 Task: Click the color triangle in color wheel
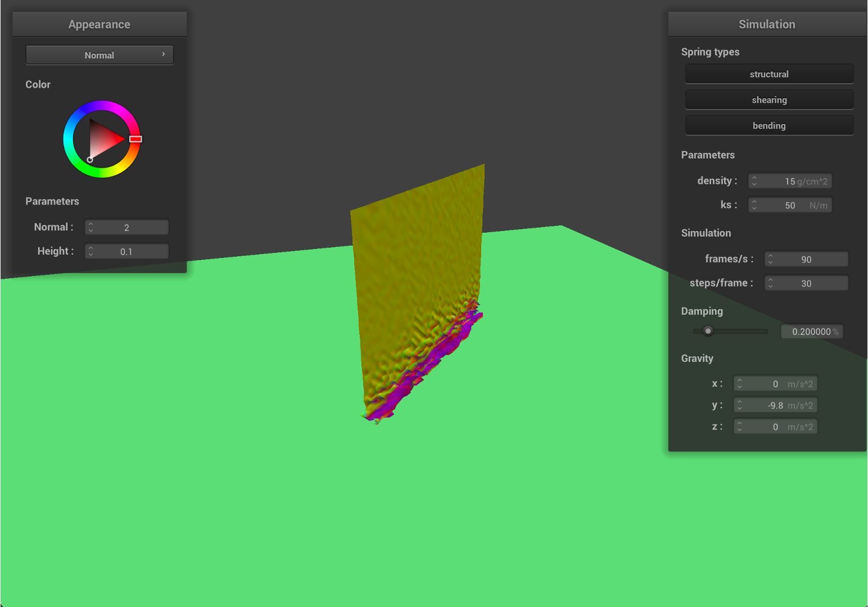pyautogui.click(x=104, y=139)
